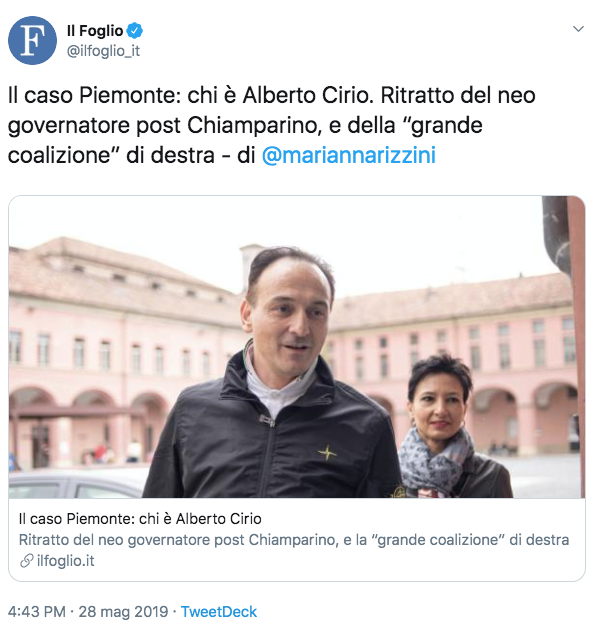594x633 pixels.
Task: Open the ilfoglio.it domain link
Action: (x=65, y=561)
